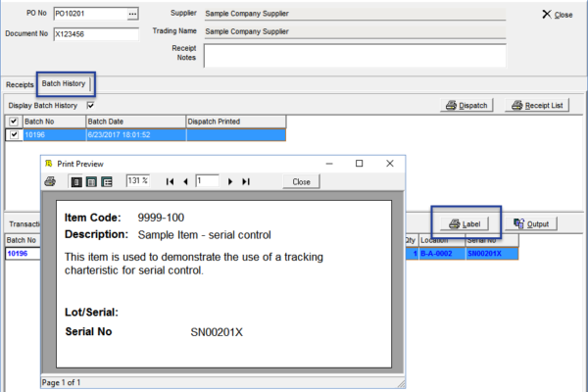Go to first page in Print Preview
Screen dimensions: 588x392
pos(170,181)
